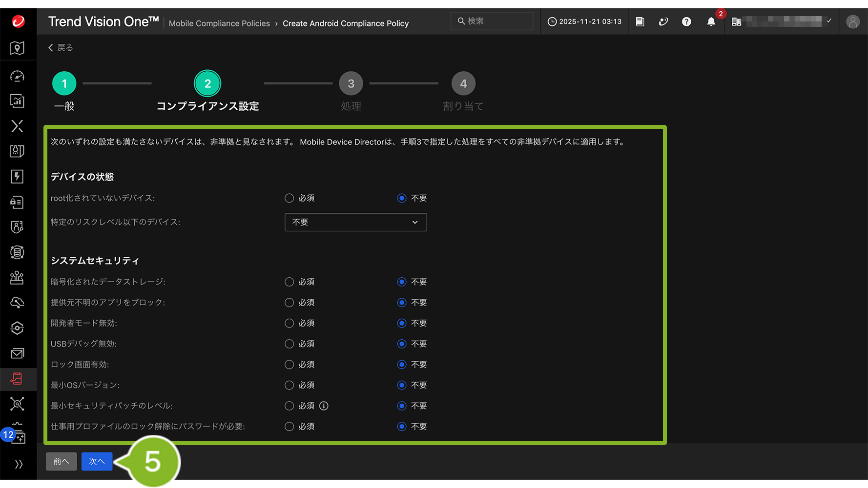Open the XDR crossed-lines sidebar icon

[x=18, y=126]
